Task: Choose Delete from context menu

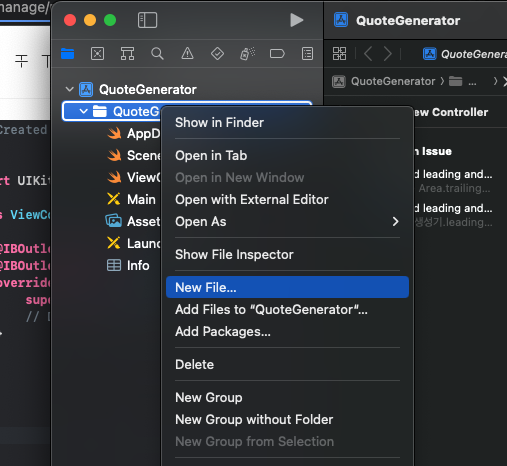Action: tap(287, 365)
